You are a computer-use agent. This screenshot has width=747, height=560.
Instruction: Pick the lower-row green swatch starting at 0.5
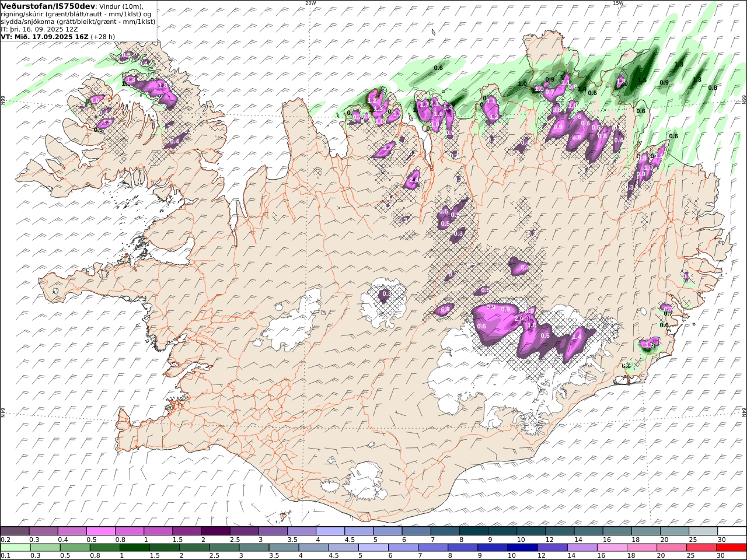click(75, 548)
